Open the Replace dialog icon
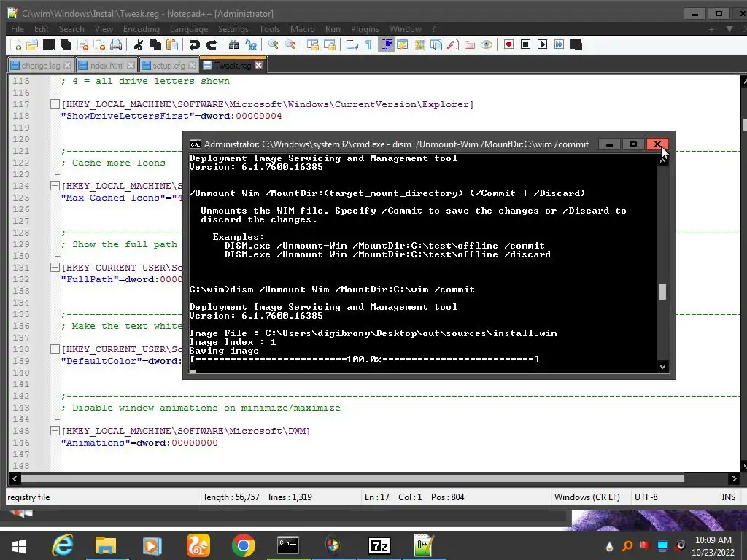 click(x=251, y=44)
